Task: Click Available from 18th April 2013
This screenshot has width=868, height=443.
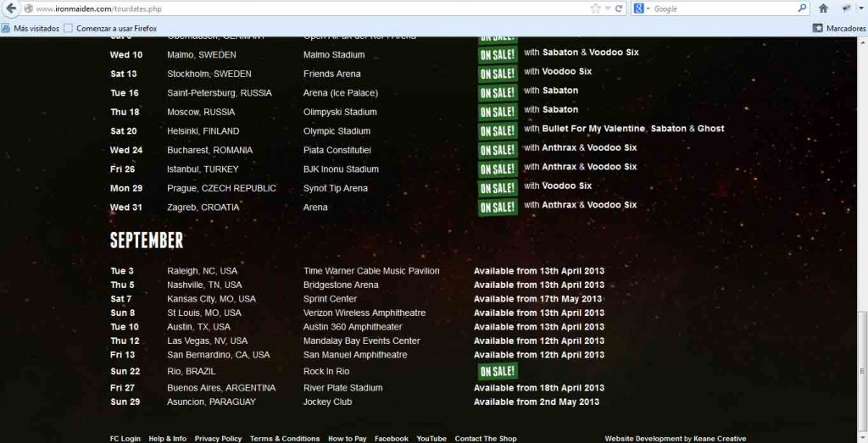Action: pos(538,388)
